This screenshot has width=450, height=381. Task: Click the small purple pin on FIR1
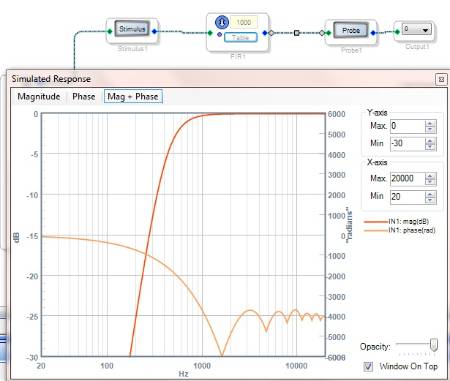coord(219,34)
